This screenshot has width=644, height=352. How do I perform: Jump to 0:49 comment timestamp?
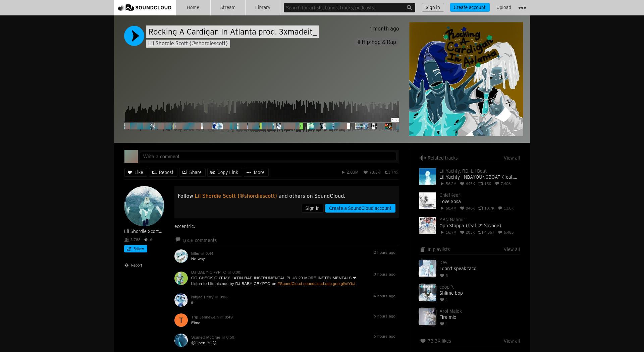[x=229, y=317]
